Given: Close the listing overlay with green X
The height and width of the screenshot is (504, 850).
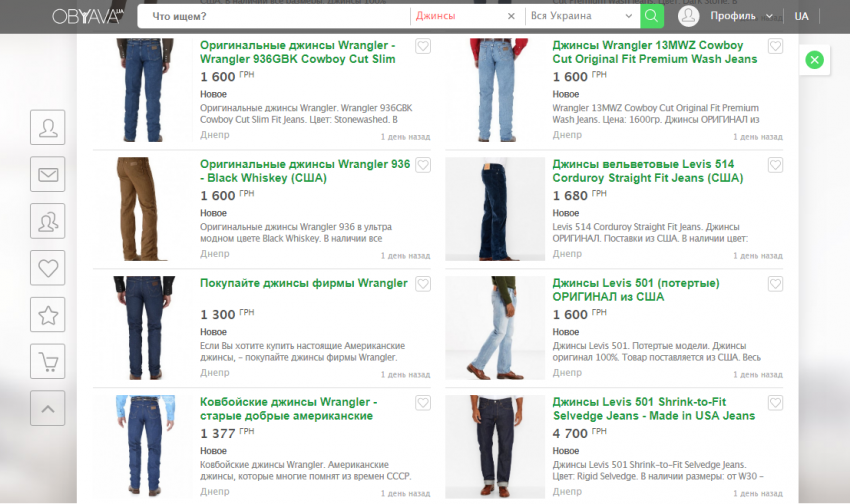Looking at the screenshot, I should [x=814, y=61].
